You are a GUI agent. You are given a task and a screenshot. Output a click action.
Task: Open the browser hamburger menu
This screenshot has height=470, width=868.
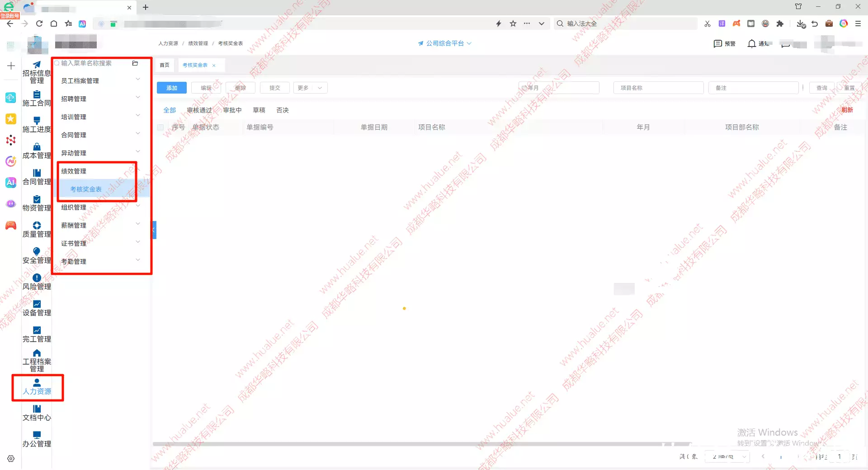858,23
